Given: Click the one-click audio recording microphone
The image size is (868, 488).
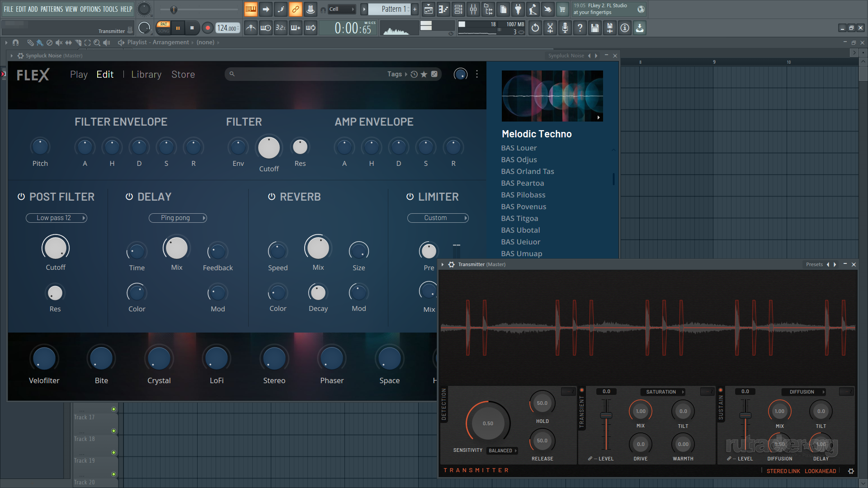Looking at the screenshot, I should click(x=565, y=28).
